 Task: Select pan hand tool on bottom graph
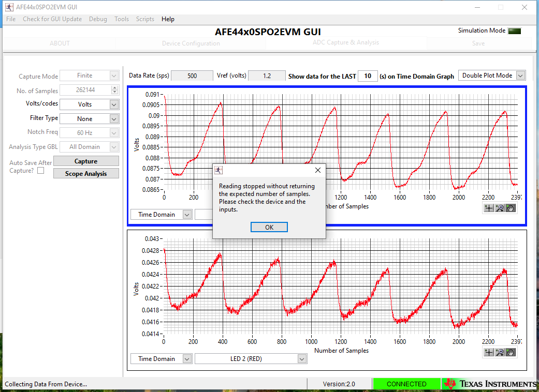click(511, 352)
